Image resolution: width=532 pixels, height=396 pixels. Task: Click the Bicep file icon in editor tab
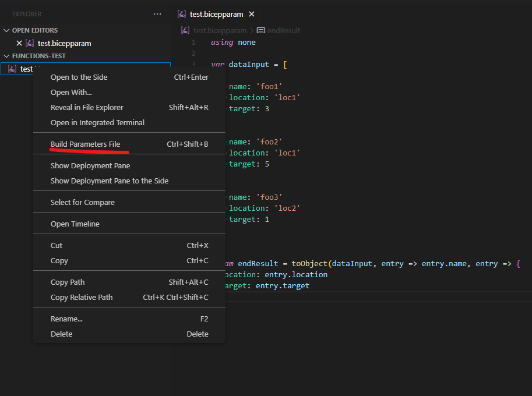[x=182, y=14]
